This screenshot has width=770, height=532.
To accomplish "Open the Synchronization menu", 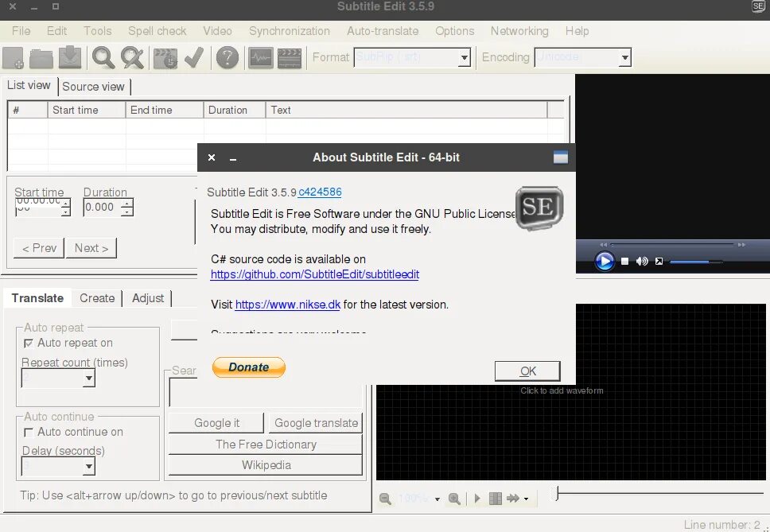I will point(290,31).
